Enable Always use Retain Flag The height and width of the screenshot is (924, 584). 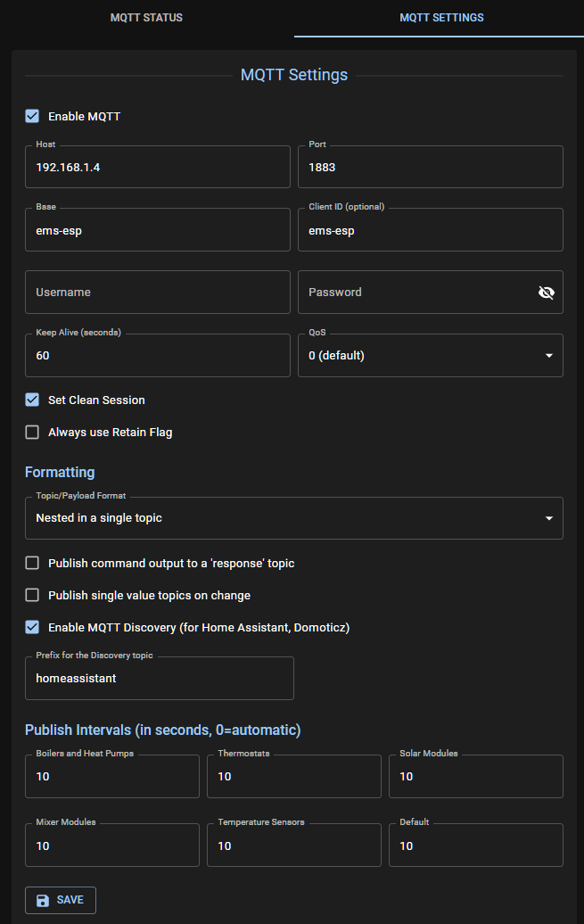point(32,432)
